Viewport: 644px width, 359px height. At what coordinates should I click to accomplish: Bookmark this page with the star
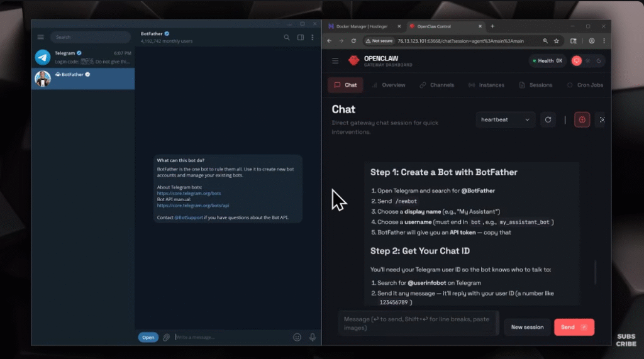click(557, 41)
